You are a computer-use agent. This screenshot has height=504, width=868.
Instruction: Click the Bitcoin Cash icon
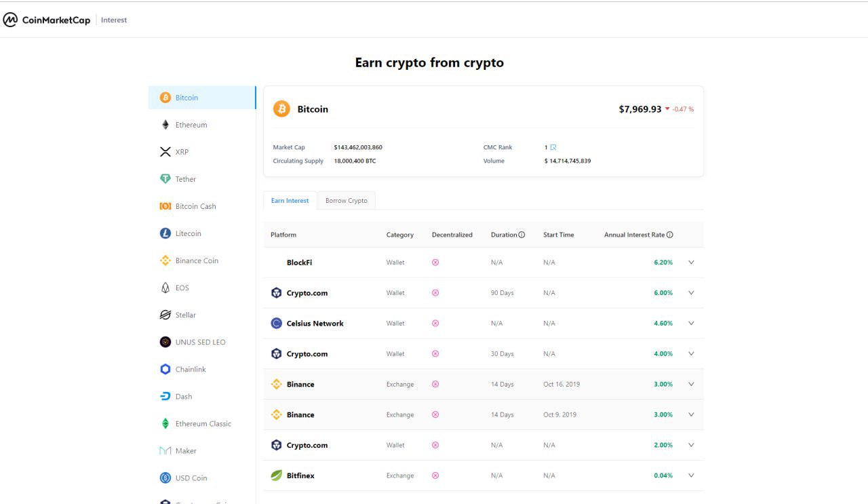[x=165, y=206]
